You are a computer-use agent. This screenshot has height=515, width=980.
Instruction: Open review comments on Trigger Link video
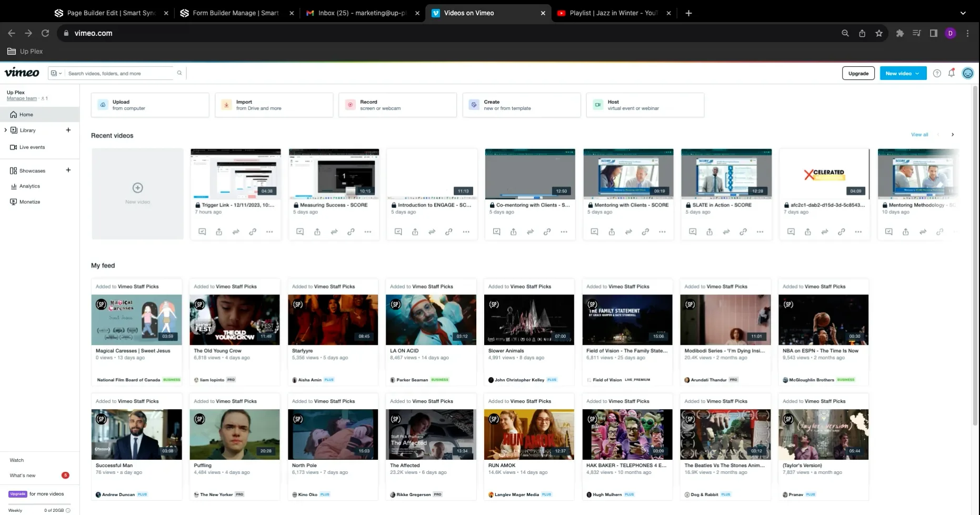[x=202, y=232]
